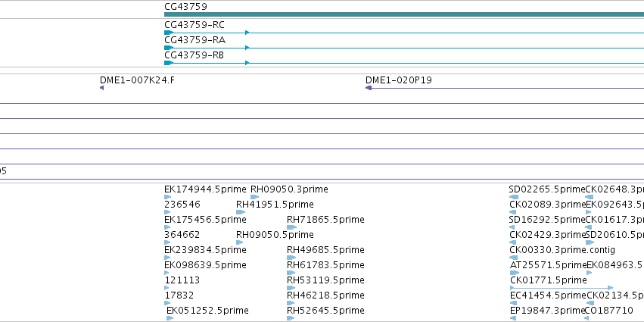
Task: Select the RH09050.5prime arrow glyph
Action: [239, 242]
